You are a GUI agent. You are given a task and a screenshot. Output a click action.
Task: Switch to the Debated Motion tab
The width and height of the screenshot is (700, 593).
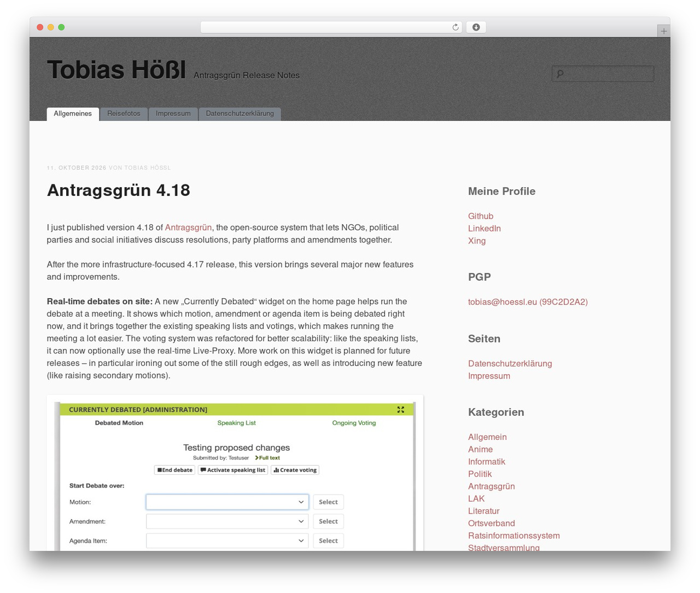coord(119,423)
